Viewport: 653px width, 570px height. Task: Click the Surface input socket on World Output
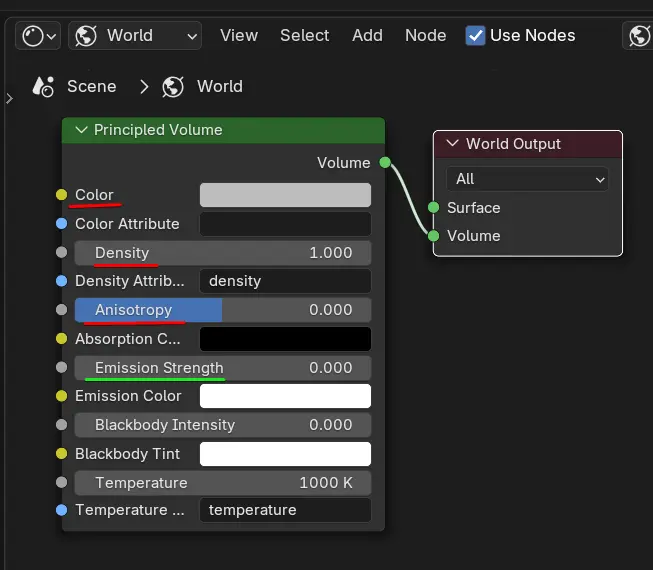pos(433,208)
